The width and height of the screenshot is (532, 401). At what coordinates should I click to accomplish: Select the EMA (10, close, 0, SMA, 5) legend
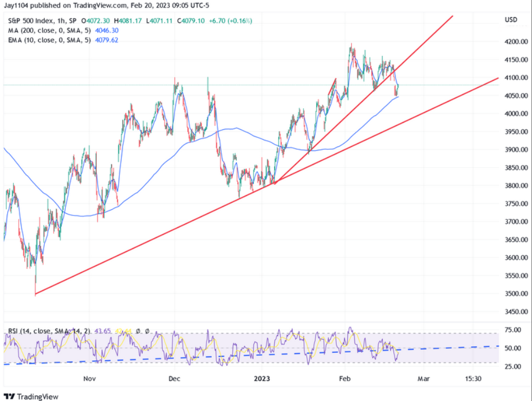pos(50,40)
